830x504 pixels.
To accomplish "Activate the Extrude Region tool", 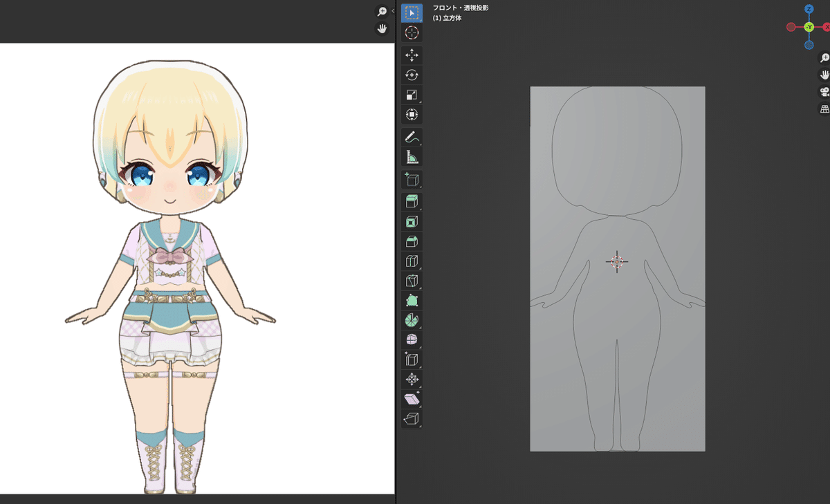I will tap(412, 202).
